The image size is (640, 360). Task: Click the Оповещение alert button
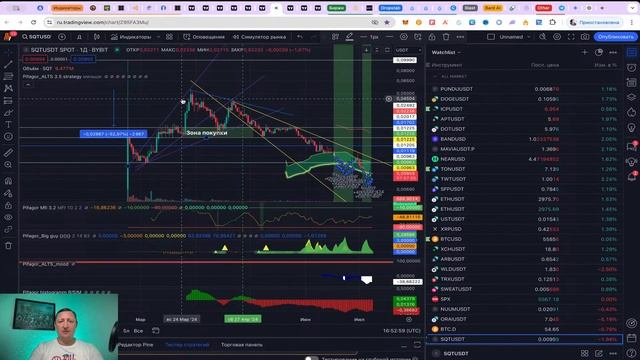click(x=204, y=37)
